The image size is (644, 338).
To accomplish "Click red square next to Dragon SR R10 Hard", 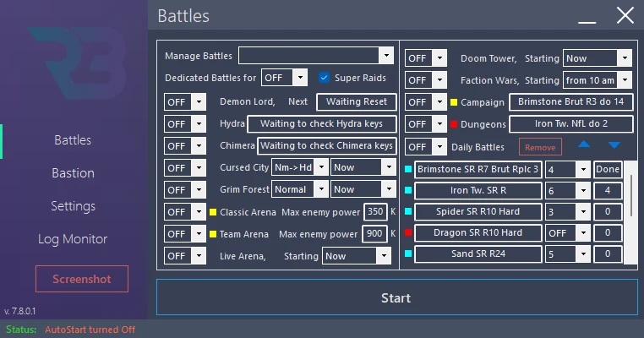I will [x=408, y=233].
